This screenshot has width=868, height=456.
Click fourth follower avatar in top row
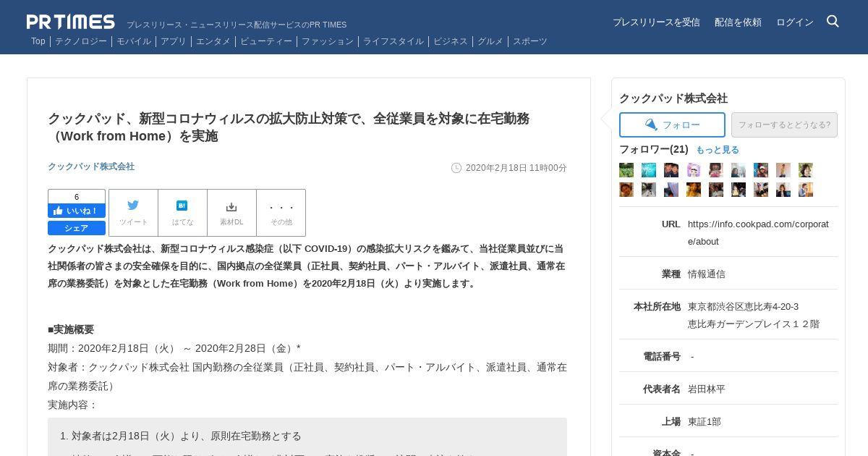[x=694, y=170]
